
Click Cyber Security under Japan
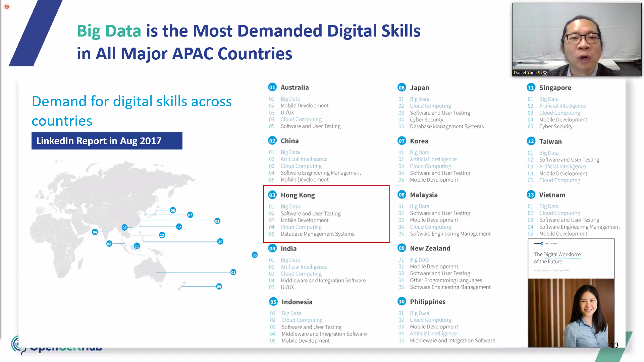(x=426, y=120)
